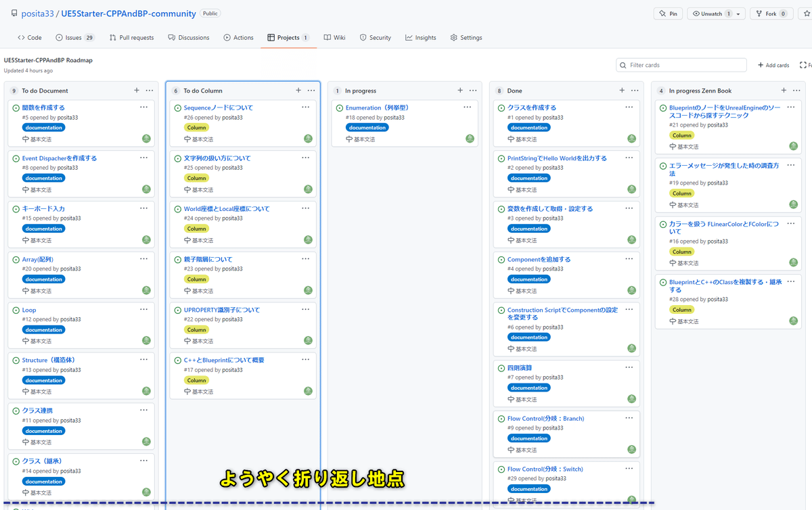The width and height of the screenshot is (812, 510).
Task: Open the Insights tab
Action: 420,38
